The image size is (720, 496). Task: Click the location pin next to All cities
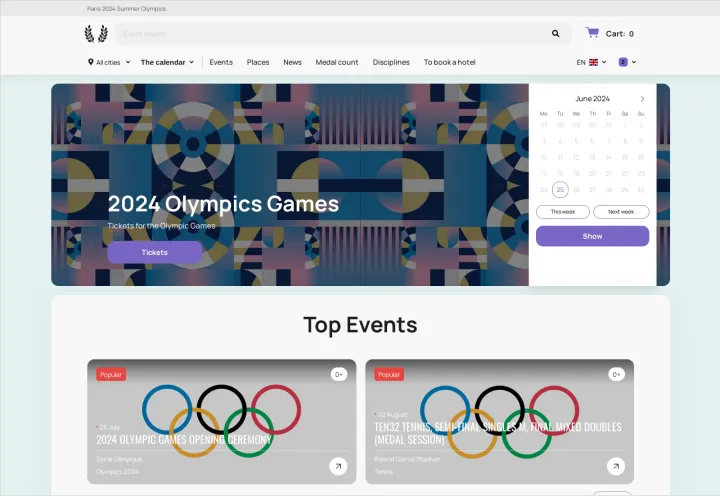tap(90, 62)
